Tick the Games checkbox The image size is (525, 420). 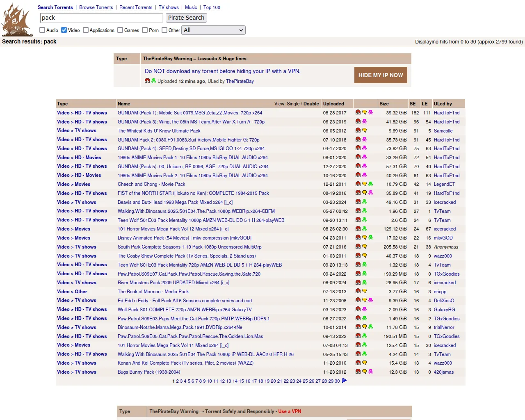pyautogui.click(x=120, y=30)
